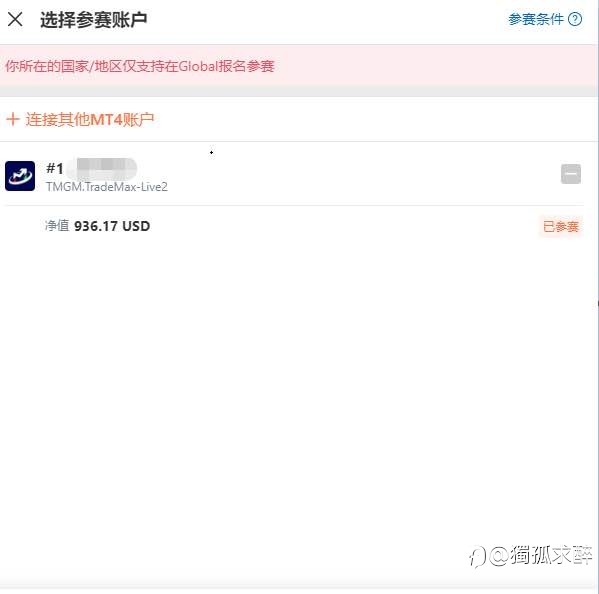Open the 参赛条件 help link
599x594 pixels.
[x=536, y=19]
